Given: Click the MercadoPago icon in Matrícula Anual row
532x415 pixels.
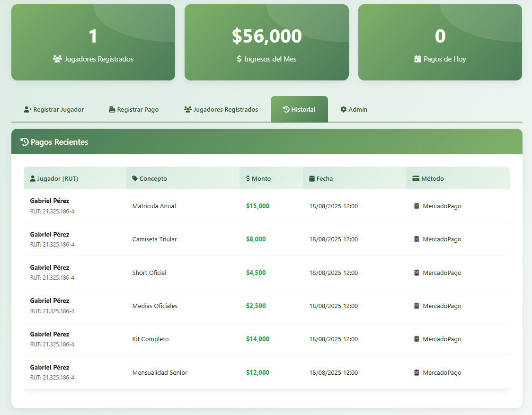Looking at the screenshot, I should click(x=417, y=206).
